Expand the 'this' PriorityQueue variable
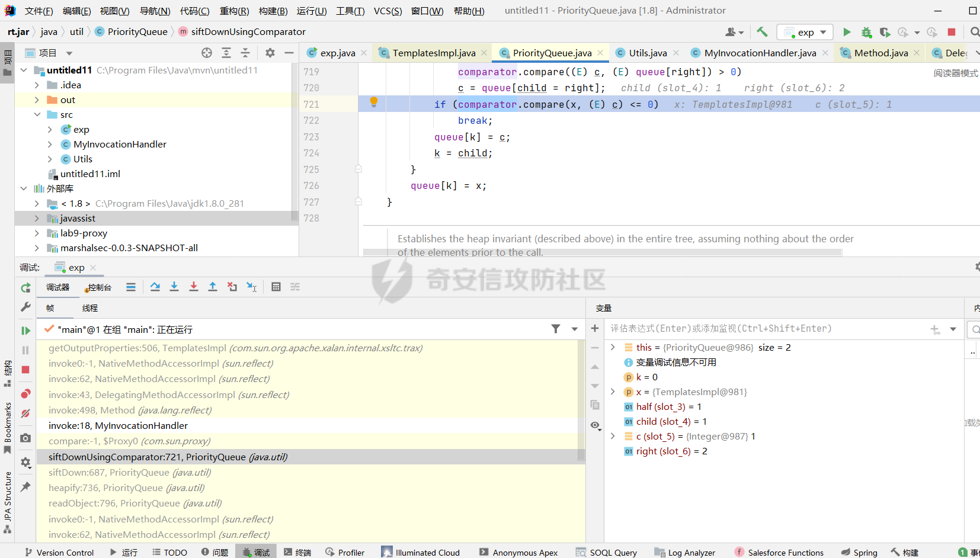 pyautogui.click(x=613, y=347)
